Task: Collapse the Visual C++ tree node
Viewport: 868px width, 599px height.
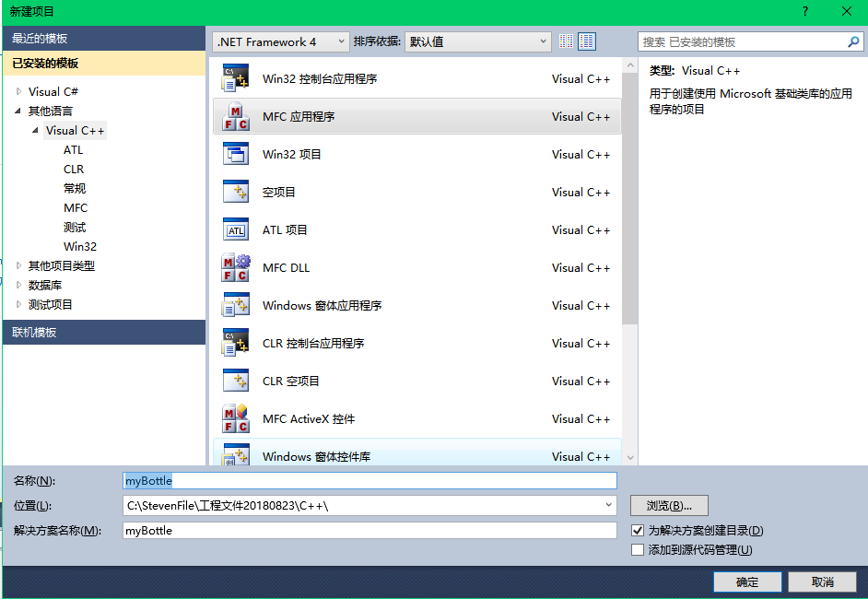Action: (x=35, y=130)
